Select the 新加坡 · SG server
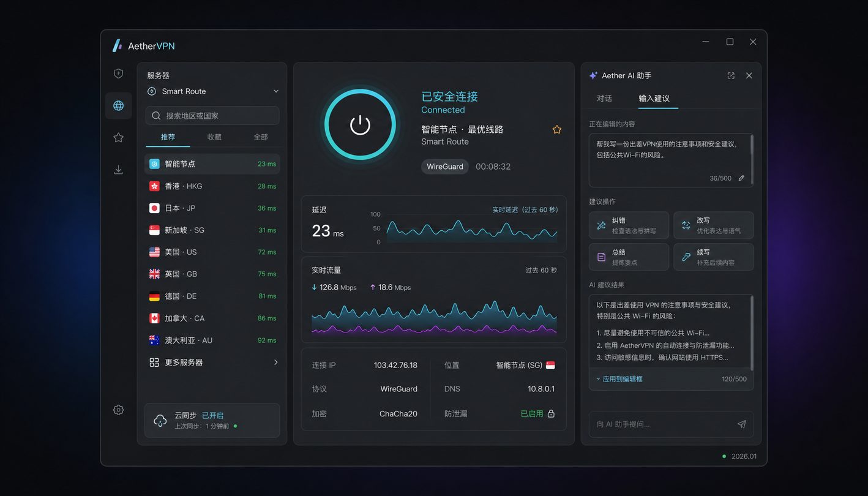Viewport: 868px width, 496px height. [x=212, y=230]
